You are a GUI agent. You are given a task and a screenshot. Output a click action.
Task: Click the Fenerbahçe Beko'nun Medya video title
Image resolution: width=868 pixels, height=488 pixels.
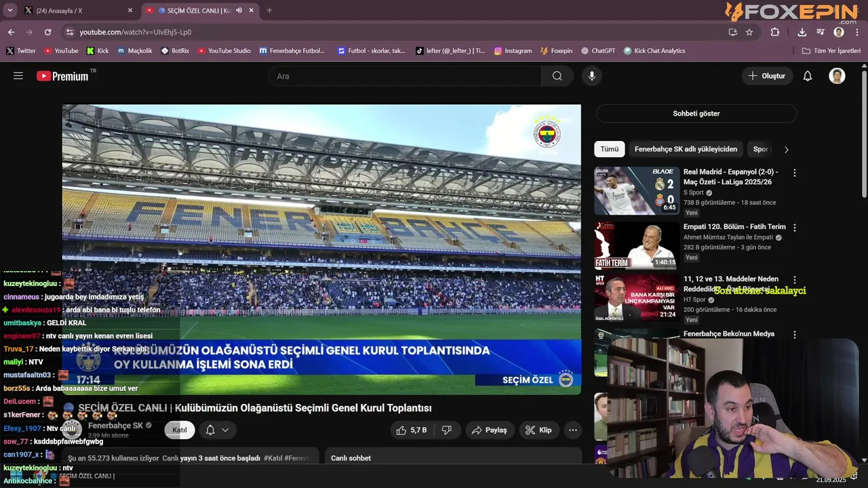(729, 333)
